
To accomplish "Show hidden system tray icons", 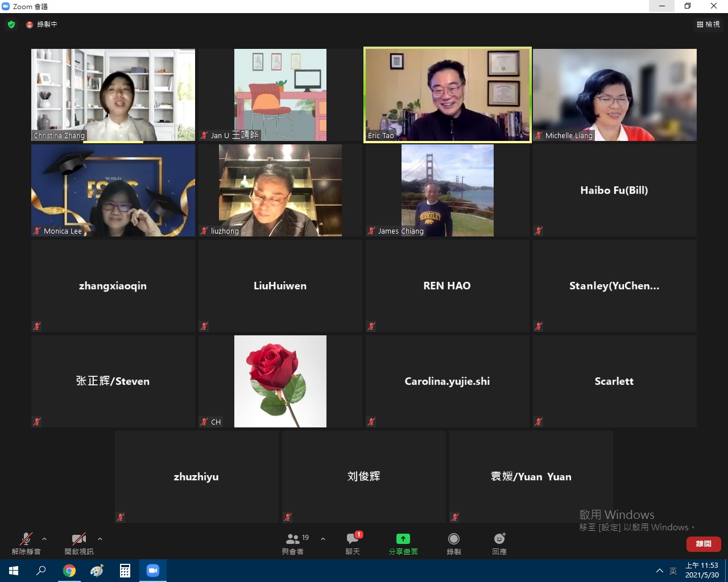I will 659,571.
